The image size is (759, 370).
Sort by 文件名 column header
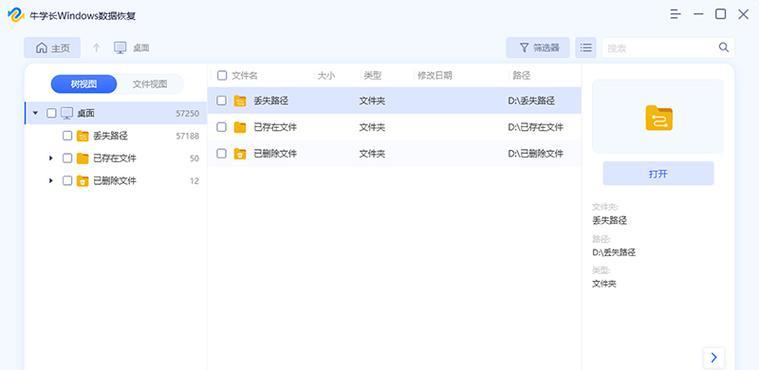pyautogui.click(x=244, y=76)
